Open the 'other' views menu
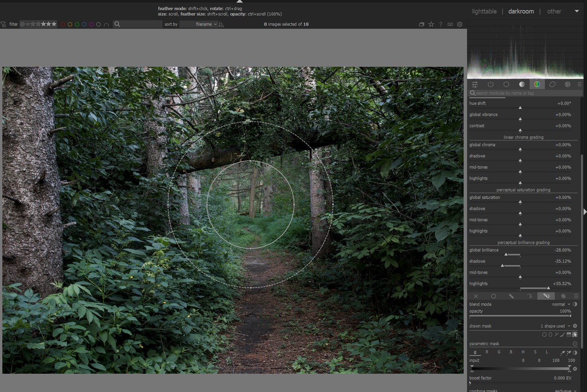The height and width of the screenshot is (392, 587). pos(554,11)
